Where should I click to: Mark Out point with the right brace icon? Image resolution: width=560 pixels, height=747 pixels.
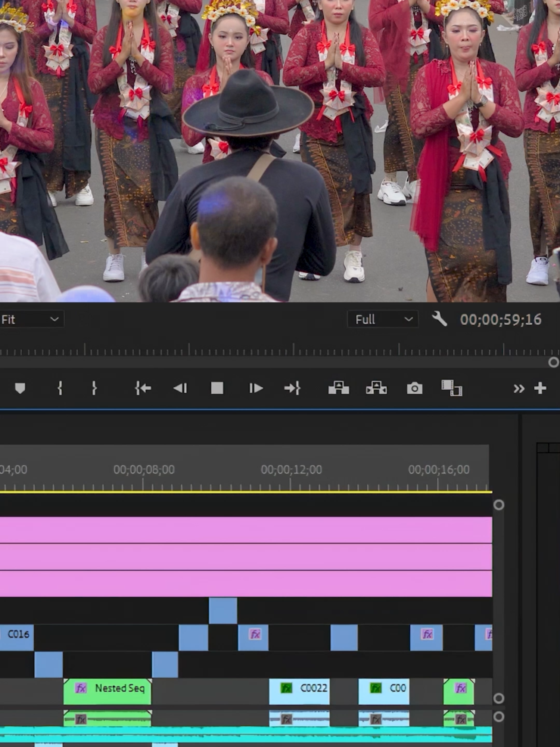point(94,388)
